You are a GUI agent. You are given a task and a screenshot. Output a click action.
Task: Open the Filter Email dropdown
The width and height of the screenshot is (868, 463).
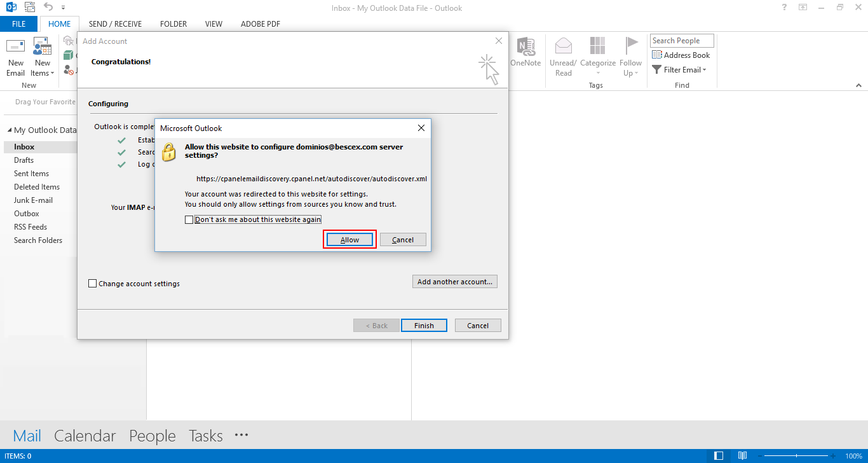tap(679, 70)
